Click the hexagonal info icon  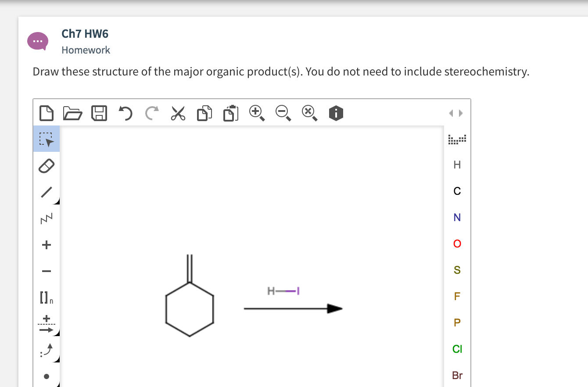[x=336, y=113]
